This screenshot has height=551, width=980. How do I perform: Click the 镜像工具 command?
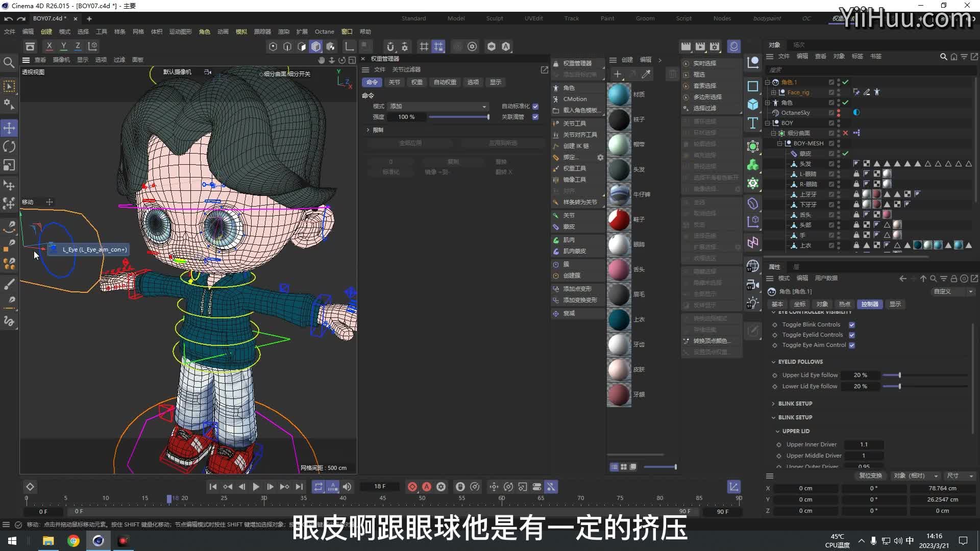point(575,180)
